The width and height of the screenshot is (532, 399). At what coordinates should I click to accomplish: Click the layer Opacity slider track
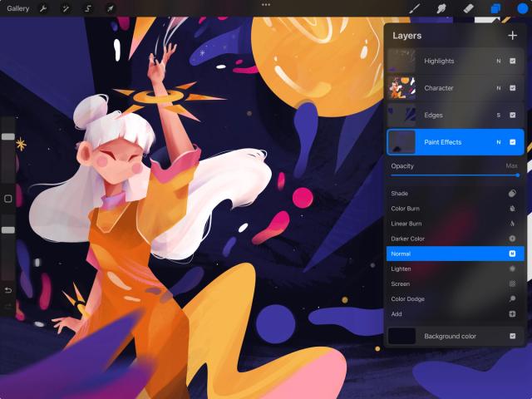coord(455,175)
